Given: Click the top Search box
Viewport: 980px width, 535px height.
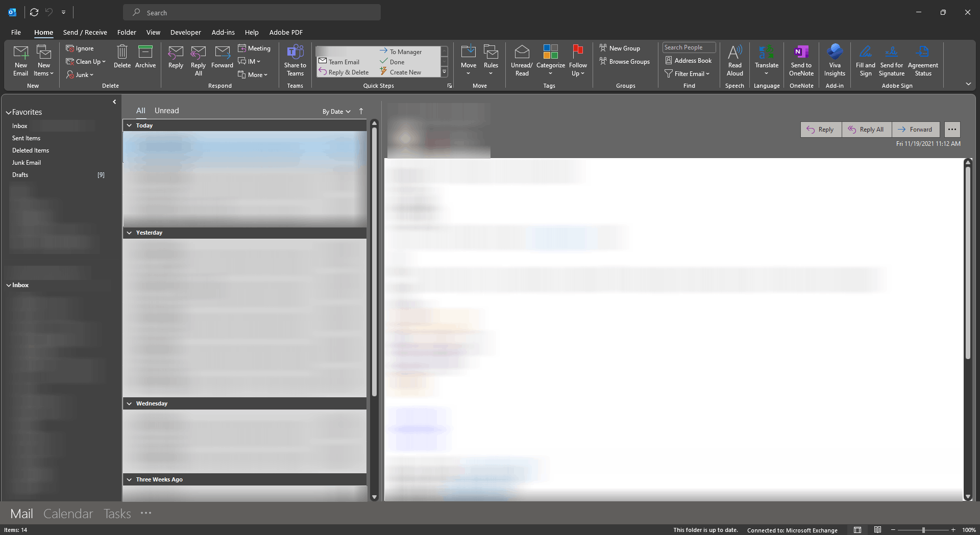Looking at the screenshot, I should tap(252, 12).
